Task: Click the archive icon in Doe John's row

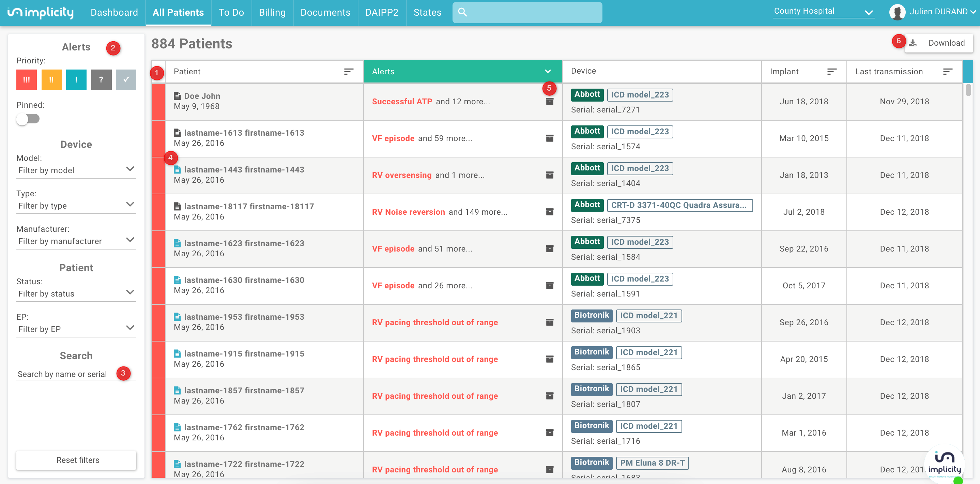Action: click(x=549, y=102)
